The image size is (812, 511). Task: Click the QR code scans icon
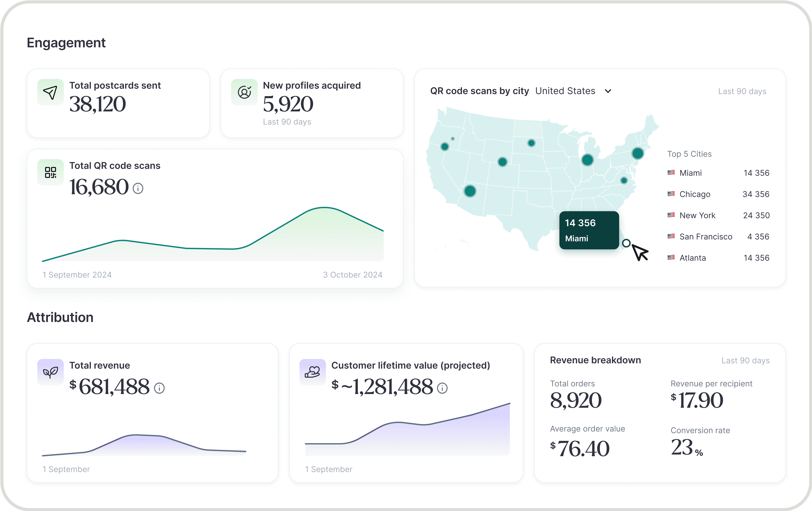(50, 172)
